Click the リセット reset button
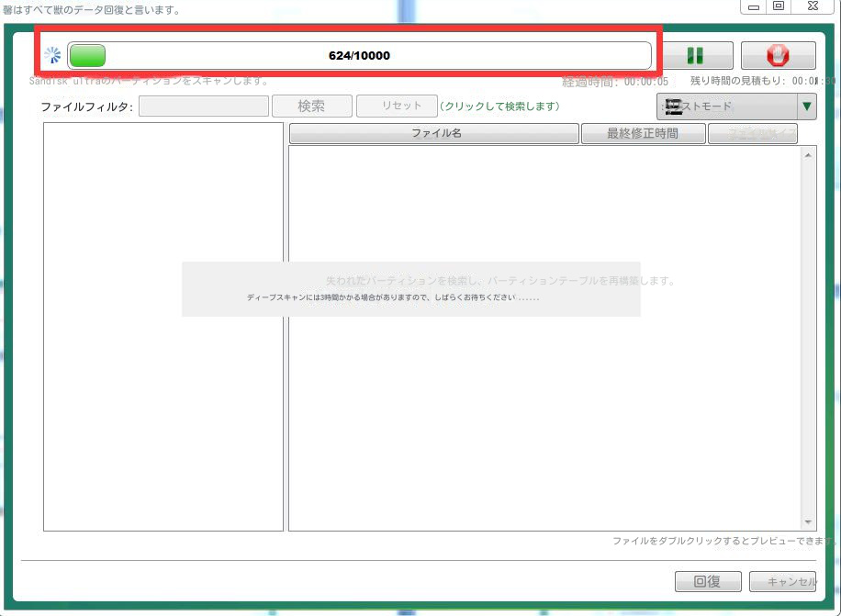This screenshot has height=616, width=841. point(397,106)
